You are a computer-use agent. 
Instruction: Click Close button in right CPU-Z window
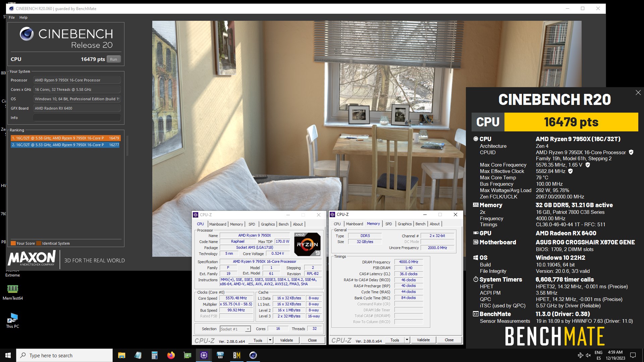pos(449,340)
